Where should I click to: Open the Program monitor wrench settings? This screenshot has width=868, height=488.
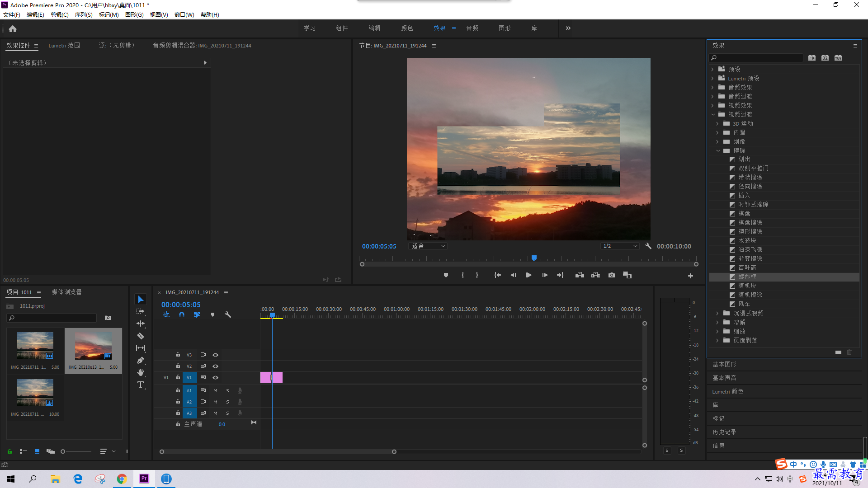point(648,246)
